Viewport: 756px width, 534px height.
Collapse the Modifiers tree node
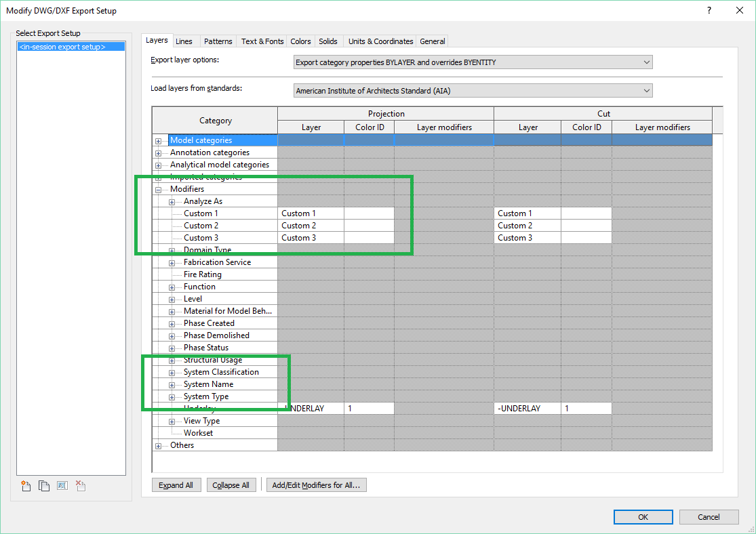[x=158, y=189]
